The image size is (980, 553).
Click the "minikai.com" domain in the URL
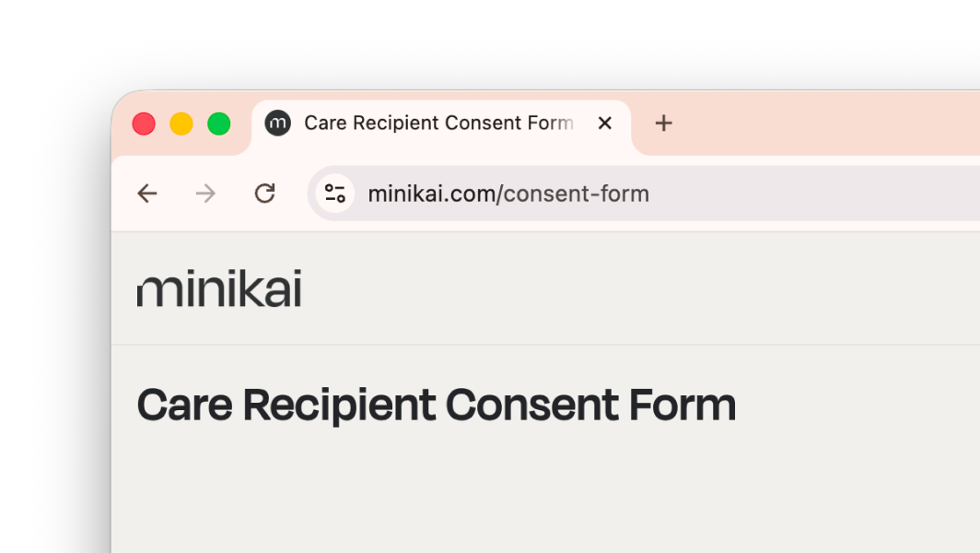431,194
